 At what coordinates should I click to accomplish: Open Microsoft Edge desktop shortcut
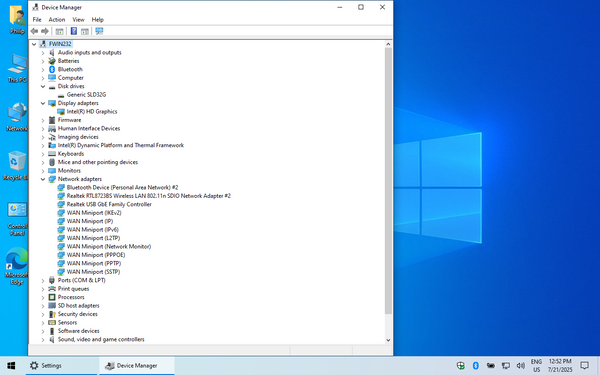coord(17,266)
